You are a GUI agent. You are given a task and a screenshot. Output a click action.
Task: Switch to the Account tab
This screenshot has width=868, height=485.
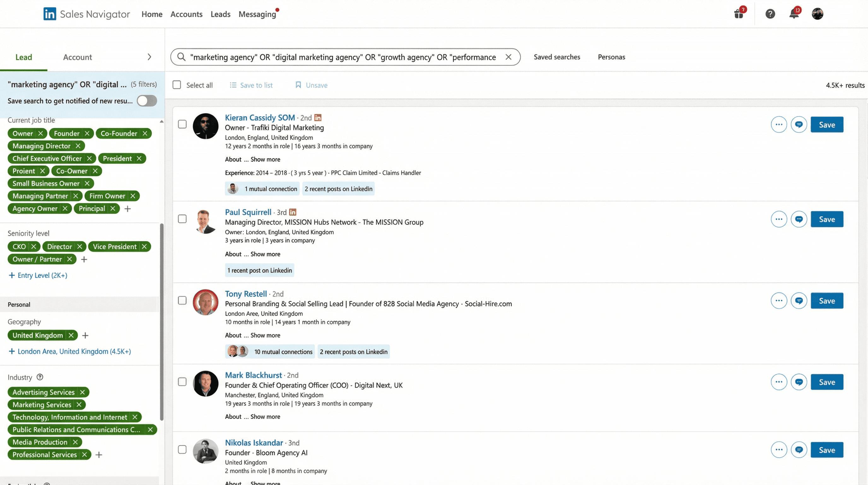pos(78,57)
